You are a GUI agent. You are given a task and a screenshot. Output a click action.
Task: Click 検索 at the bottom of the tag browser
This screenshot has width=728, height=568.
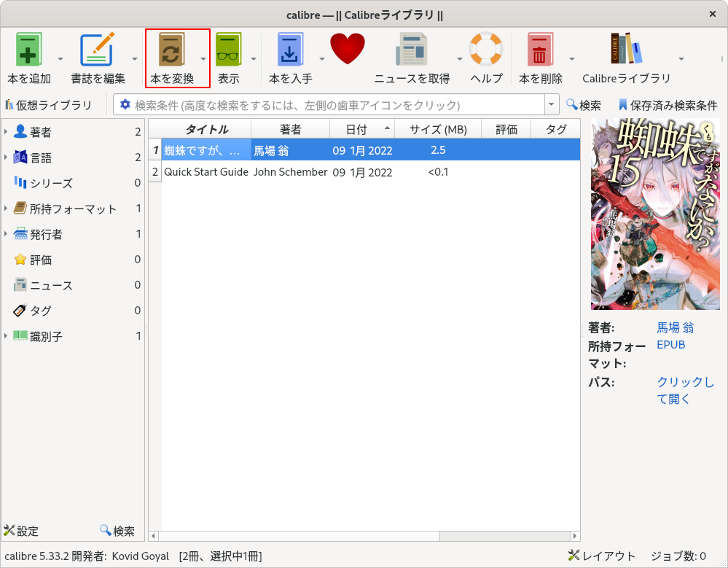(117, 531)
